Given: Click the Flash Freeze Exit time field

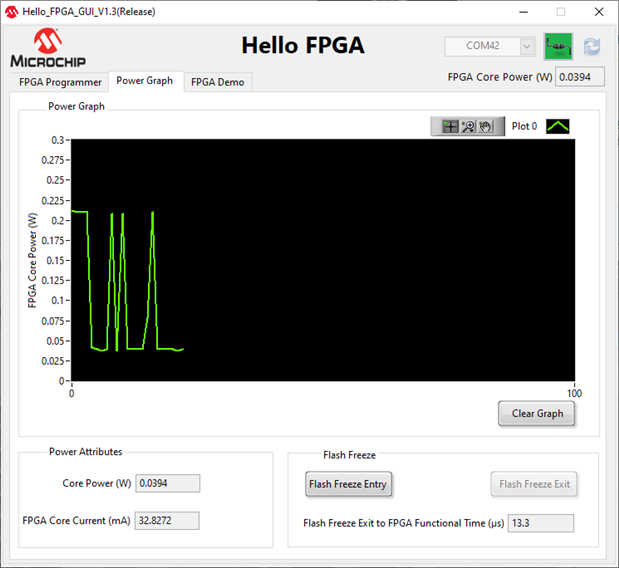Looking at the screenshot, I should coord(540,523).
